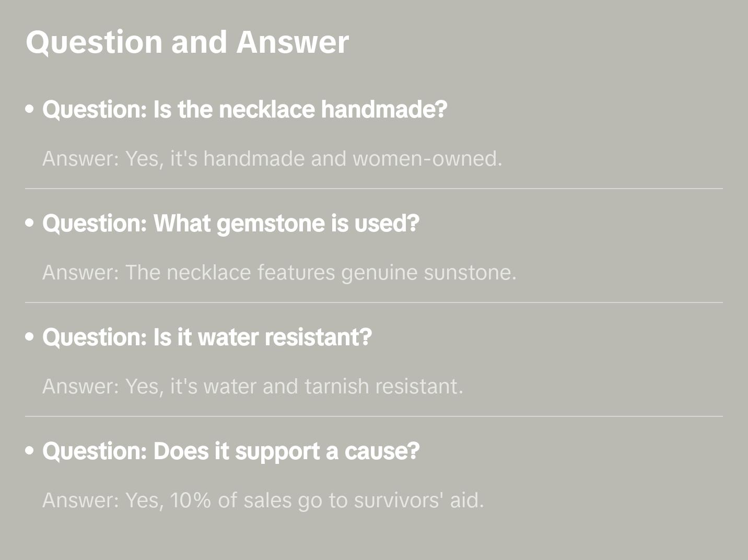Image resolution: width=748 pixels, height=560 pixels.
Task: Click the divider below the sunstone answer
Action: pos(373,302)
